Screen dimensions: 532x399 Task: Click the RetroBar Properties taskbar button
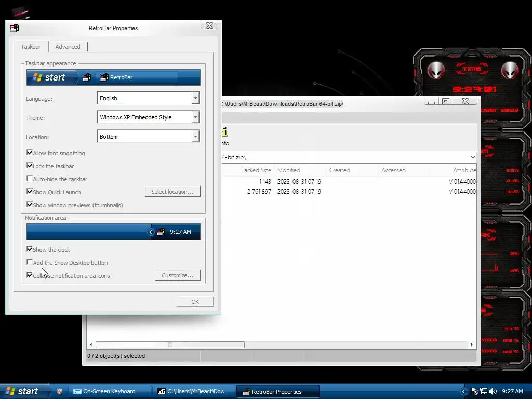pos(277,392)
